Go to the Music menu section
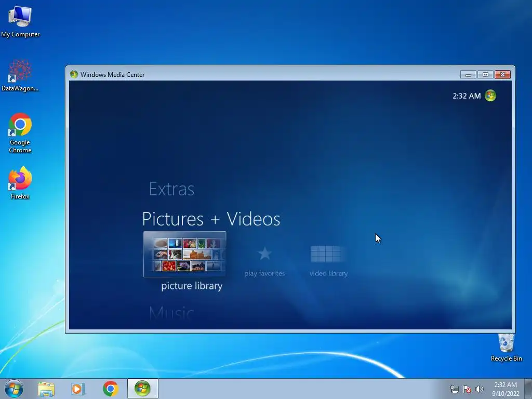532x399 pixels. click(171, 313)
